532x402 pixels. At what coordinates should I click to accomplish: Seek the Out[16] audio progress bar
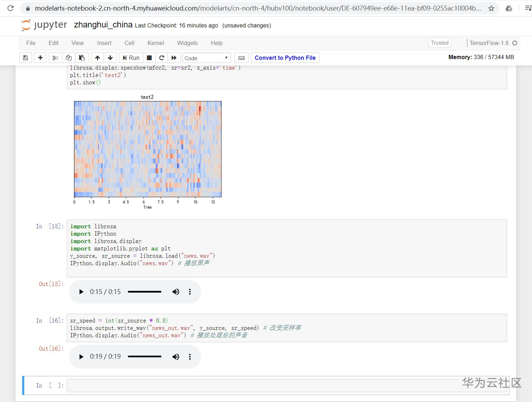[x=144, y=356]
